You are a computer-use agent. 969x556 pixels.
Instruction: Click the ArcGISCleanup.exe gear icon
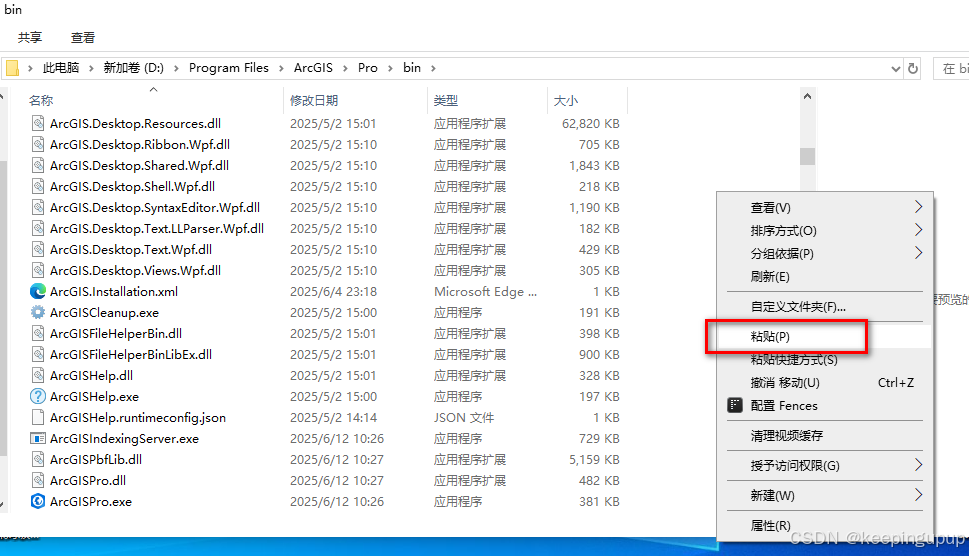coord(38,313)
